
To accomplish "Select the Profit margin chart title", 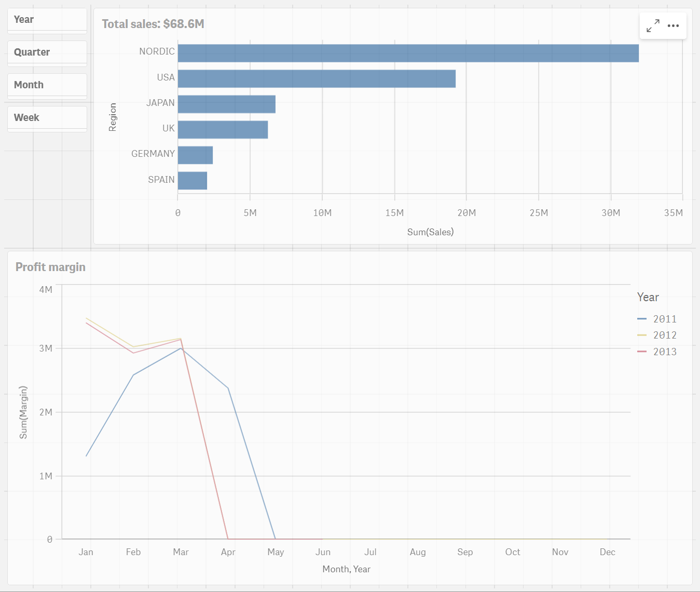I will click(x=50, y=266).
